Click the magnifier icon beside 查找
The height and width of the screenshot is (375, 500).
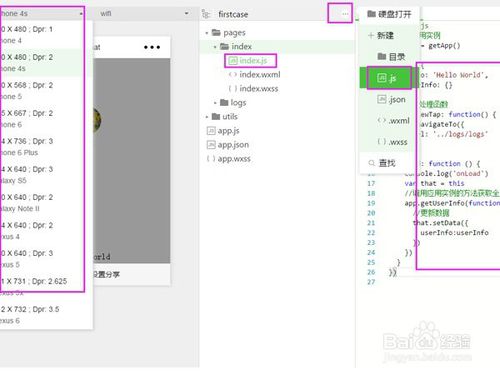371,163
